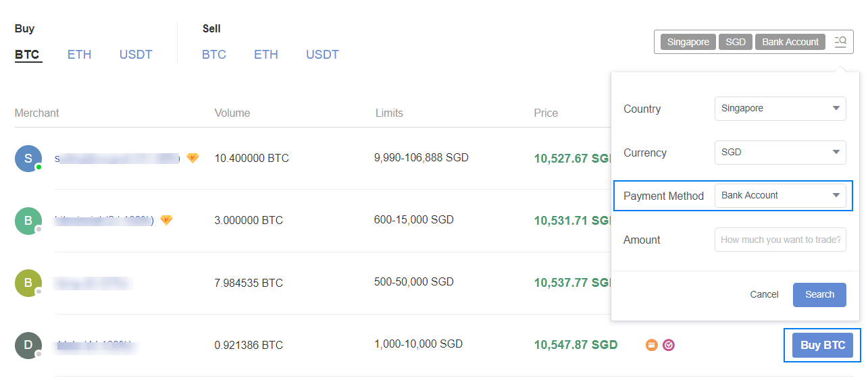This screenshot has height=380, width=868.
Task: Click the olive B merchant avatar
Action: click(28, 283)
